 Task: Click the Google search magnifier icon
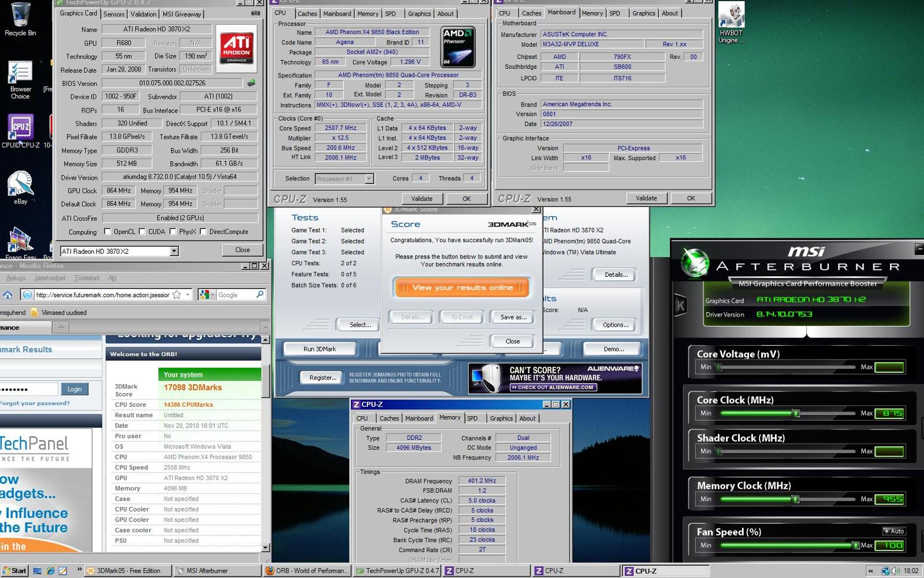pyautogui.click(x=260, y=295)
